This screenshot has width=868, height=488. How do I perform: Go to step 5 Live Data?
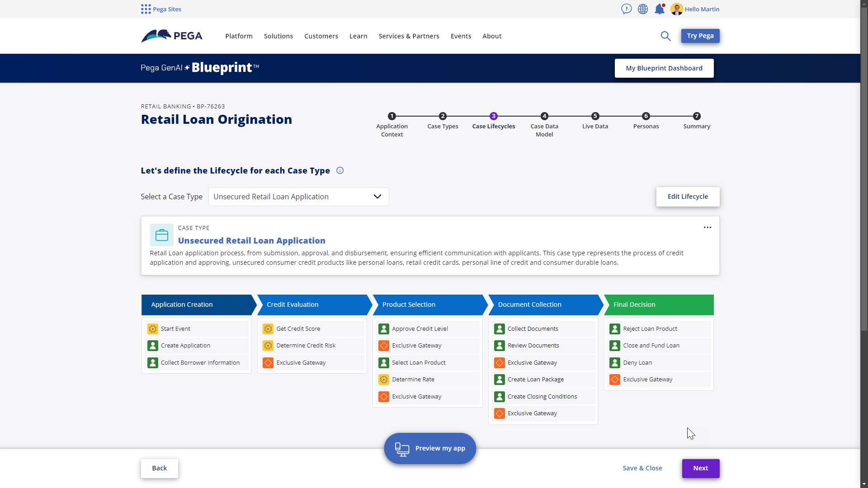click(595, 121)
